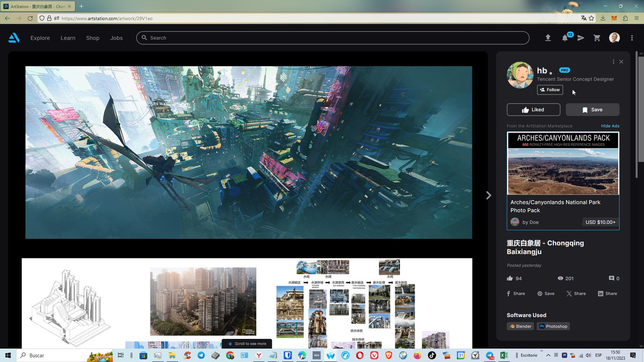Click the Windows taskbar Buscar search box
The height and width of the screenshot is (362, 644).
64,355
